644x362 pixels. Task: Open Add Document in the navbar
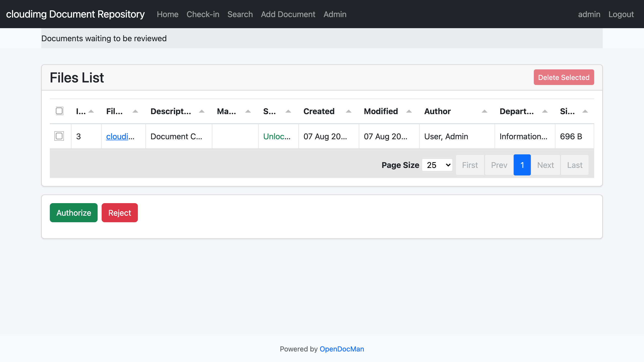click(x=288, y=14)
